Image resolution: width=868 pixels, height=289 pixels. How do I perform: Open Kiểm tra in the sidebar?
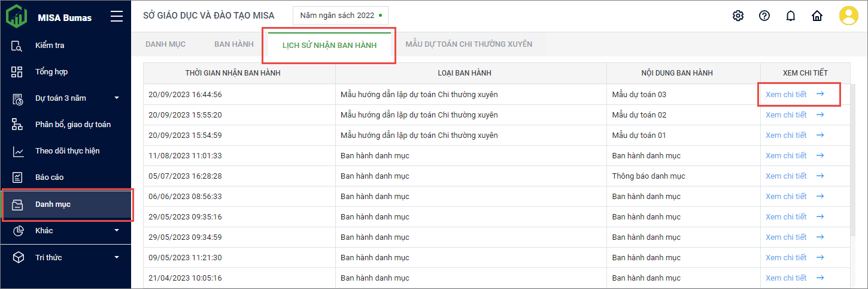tap(50, 46)
